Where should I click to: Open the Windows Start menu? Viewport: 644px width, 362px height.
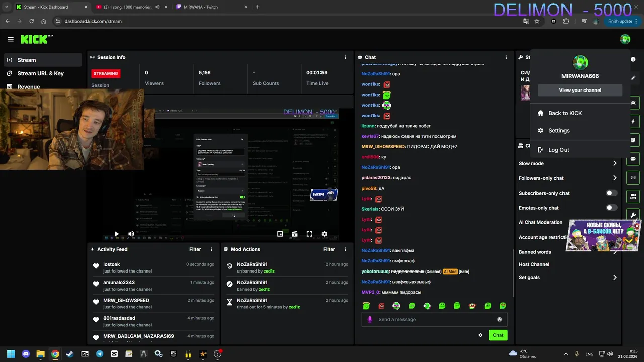tap(11, 354)
